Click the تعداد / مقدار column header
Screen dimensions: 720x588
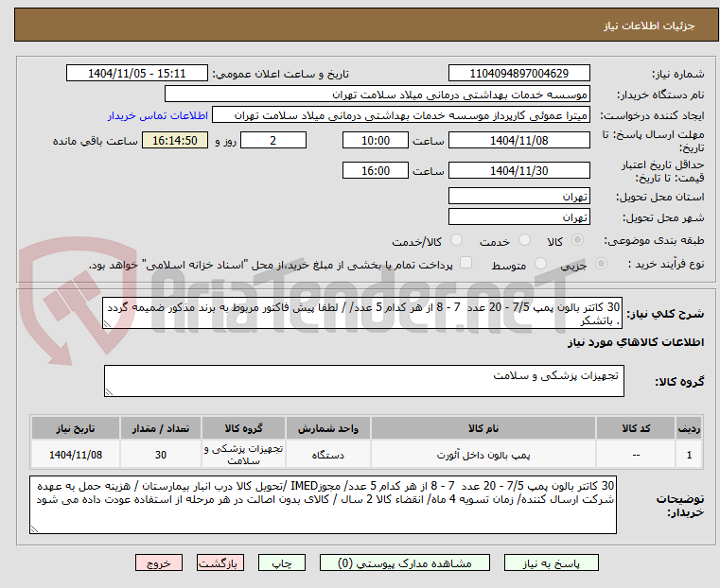[160, 428]
